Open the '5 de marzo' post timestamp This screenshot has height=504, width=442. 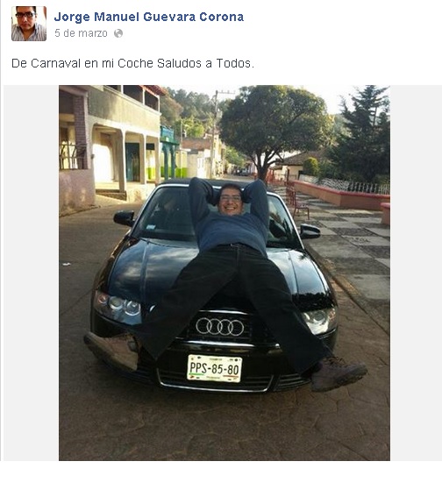(x=81, y=33)
